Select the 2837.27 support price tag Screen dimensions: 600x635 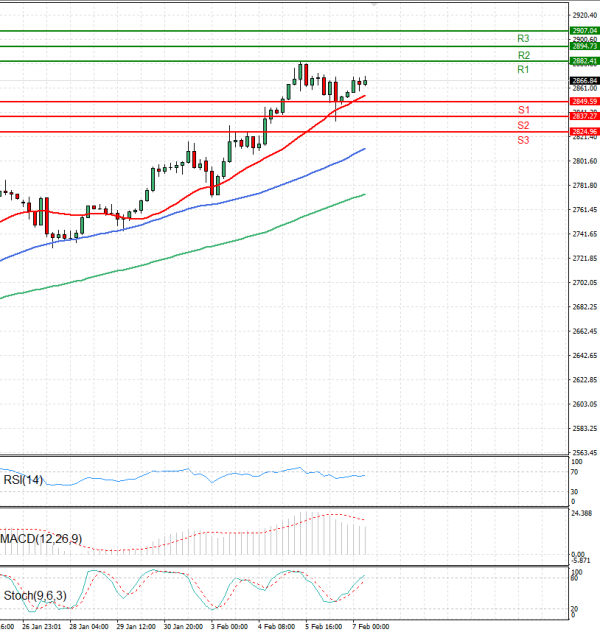[x=584, y=116]
